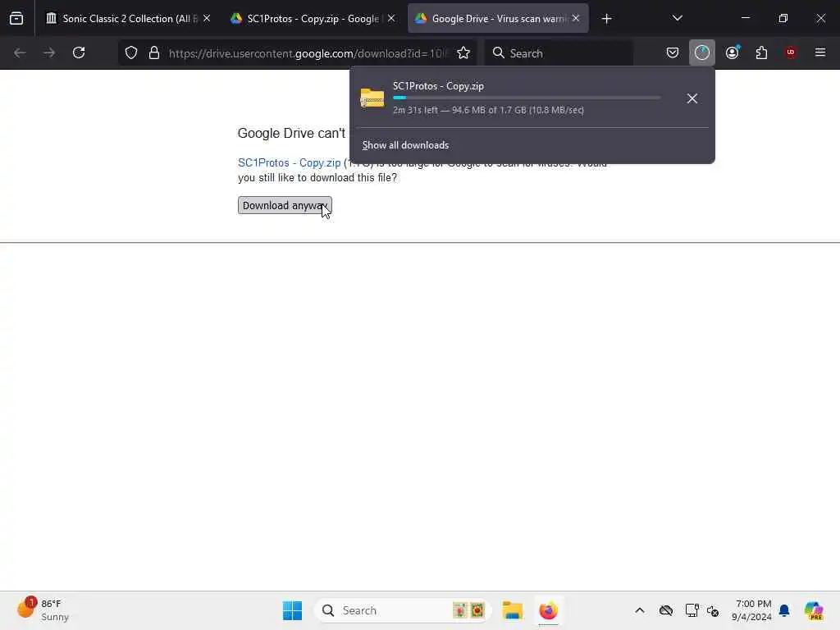This screenshot has height=630, width=840.
Task: Click the Firefox taskbar icon
Action: [x=548, y=610]
